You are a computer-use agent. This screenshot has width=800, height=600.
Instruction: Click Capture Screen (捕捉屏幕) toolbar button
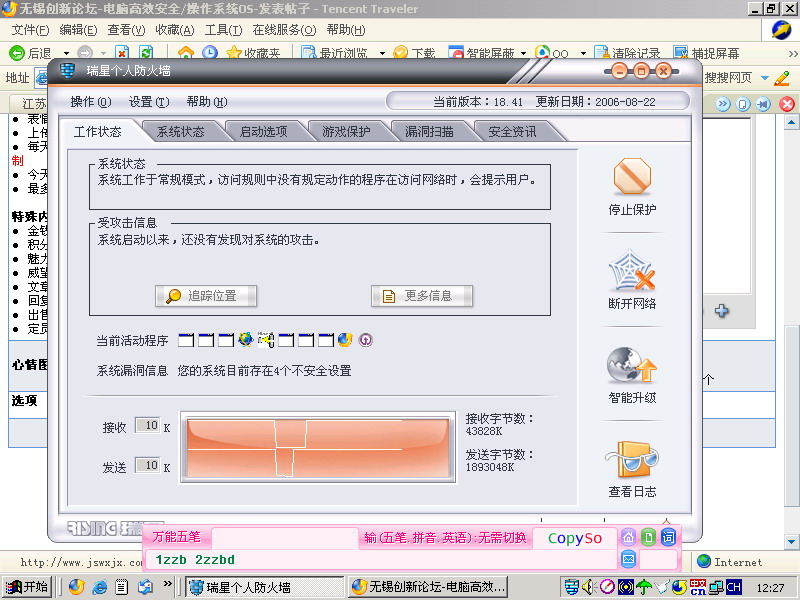[706, 53]
